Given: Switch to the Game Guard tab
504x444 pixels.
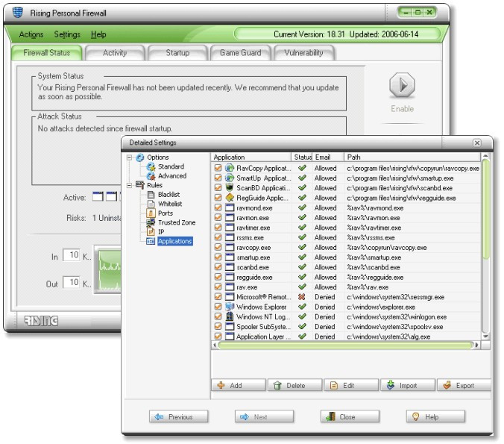Looking at the screenshot, I should coord(240,53).
